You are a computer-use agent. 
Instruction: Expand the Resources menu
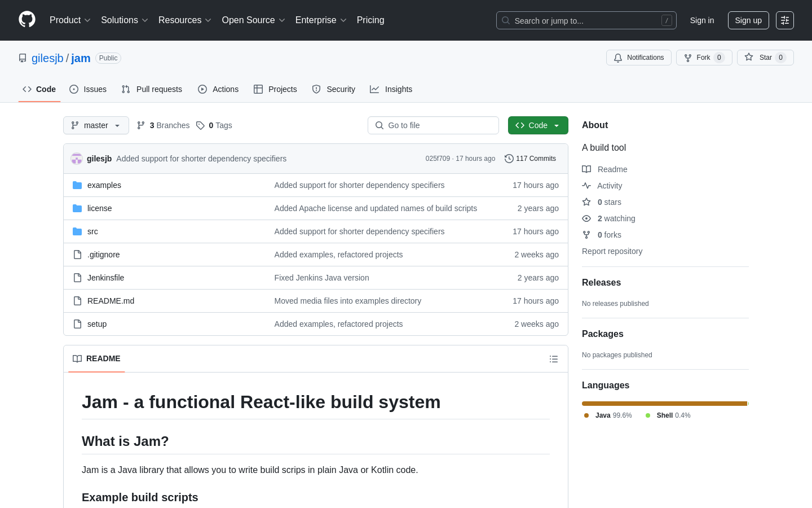185,20
